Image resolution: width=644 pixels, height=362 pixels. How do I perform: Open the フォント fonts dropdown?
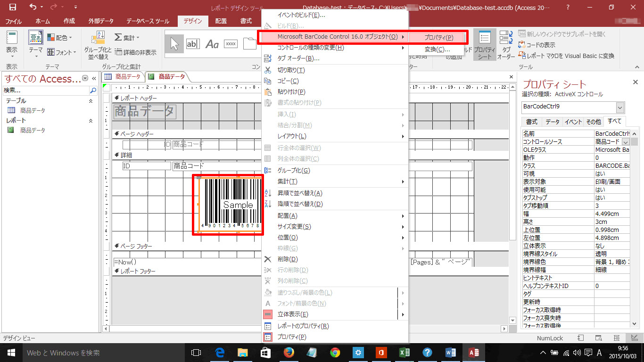click(62, 52)
